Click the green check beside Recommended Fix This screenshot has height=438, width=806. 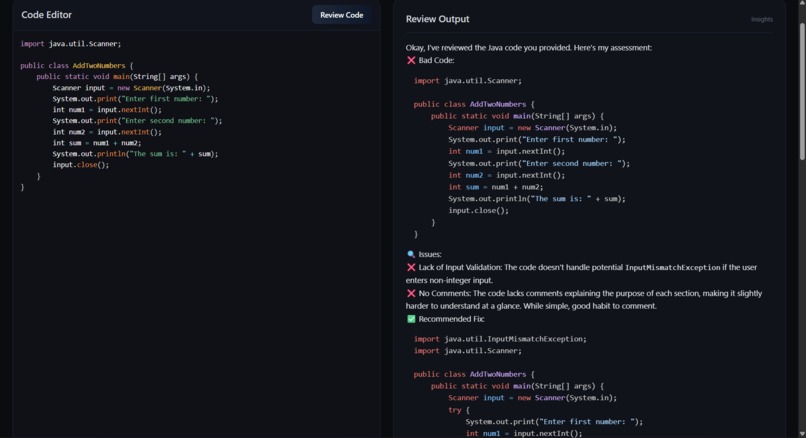(x=411, y=319)
